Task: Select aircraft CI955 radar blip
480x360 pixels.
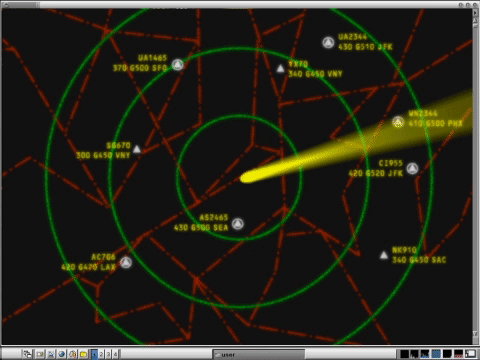Action: [412, 168]
